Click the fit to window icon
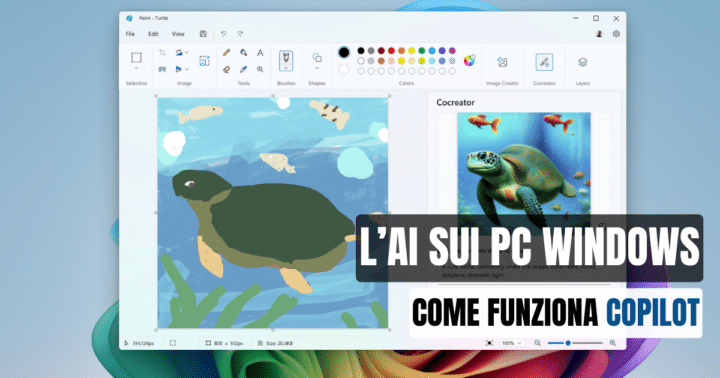The width and height of the screenshot is (720, 378). (x=489, y=343)
